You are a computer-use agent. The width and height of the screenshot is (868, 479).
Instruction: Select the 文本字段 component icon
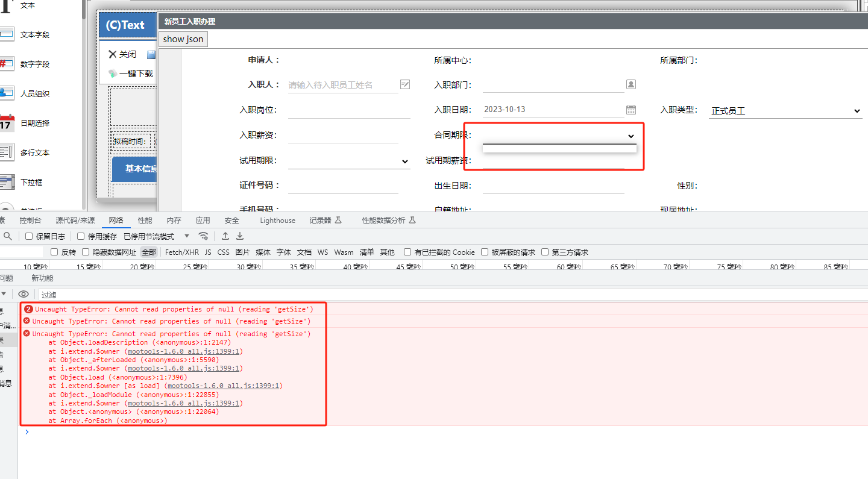coord(7,34)
